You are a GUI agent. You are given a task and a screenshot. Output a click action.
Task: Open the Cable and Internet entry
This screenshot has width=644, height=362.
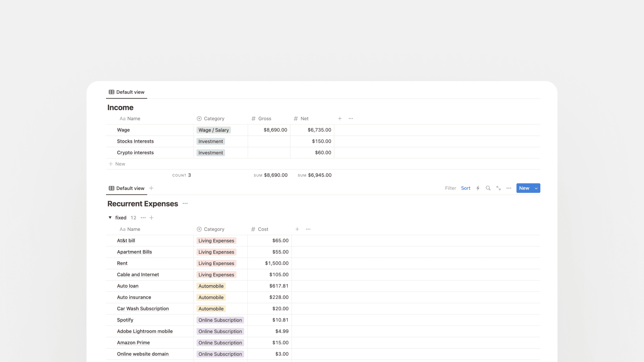tap(138, 275)
